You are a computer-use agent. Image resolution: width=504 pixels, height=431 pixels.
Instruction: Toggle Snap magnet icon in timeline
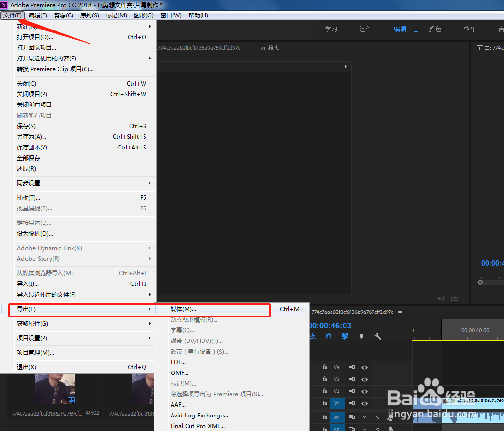(329, 336)
